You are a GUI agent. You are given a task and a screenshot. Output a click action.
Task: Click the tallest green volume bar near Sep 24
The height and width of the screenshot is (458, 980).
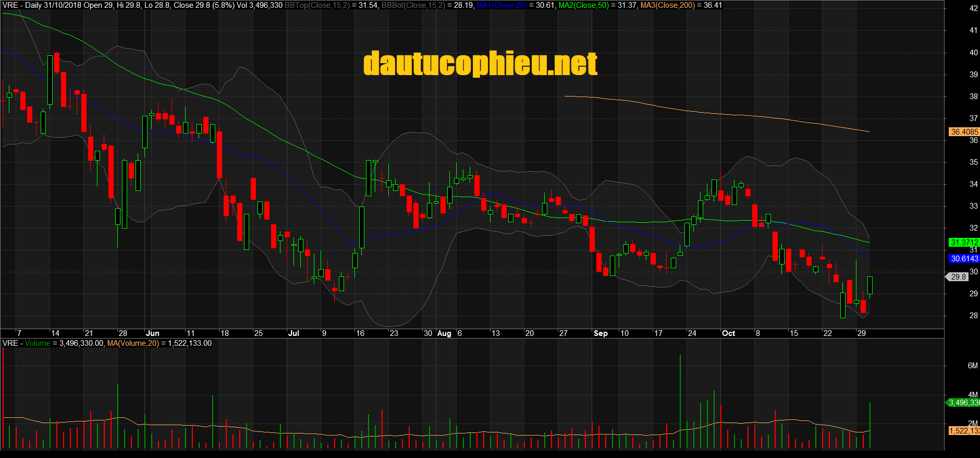point(680,402)
